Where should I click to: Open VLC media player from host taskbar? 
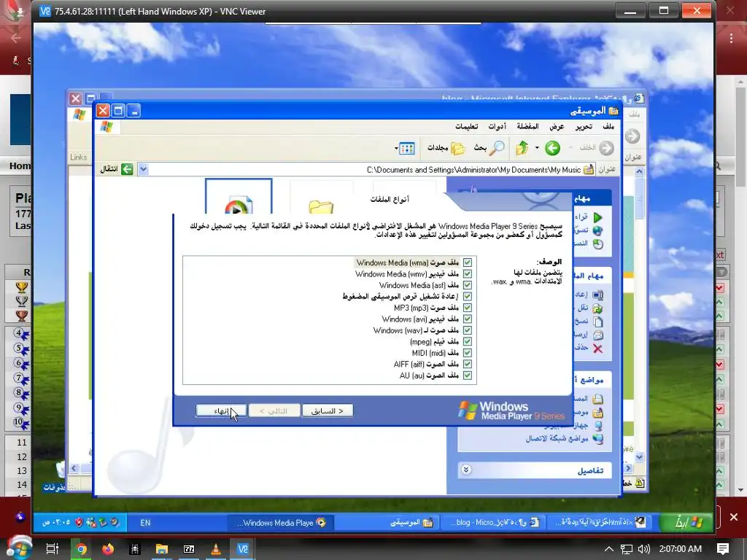[x=216, y=549]
